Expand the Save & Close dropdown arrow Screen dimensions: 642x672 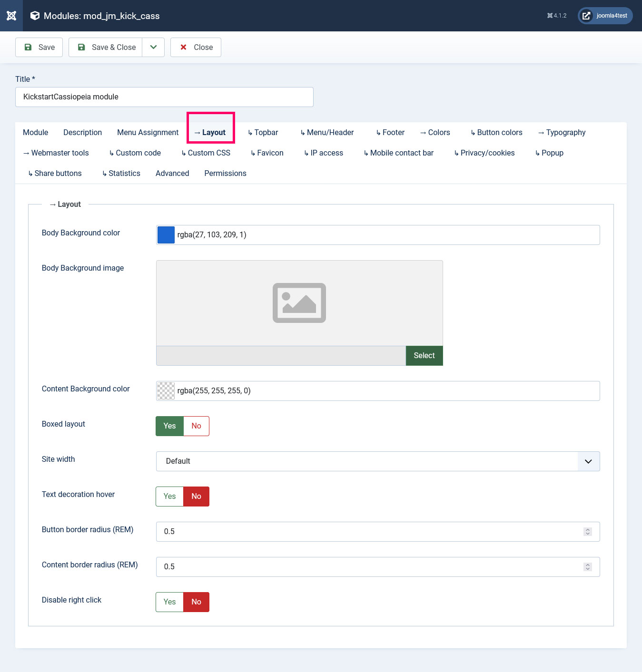(x=153, y=47)
